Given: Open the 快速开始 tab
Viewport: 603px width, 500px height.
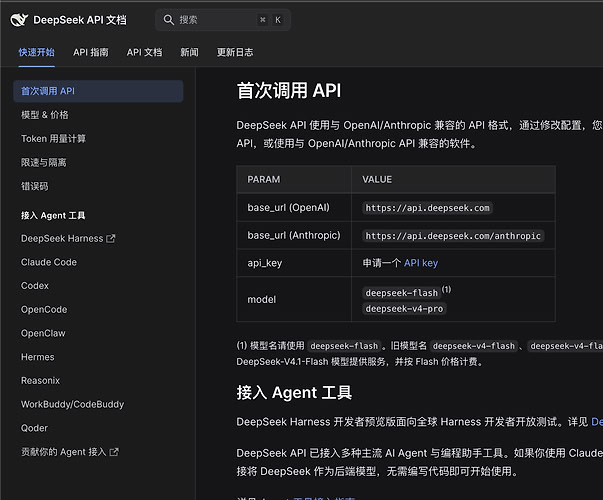Looking at the screenshot, I should tap(37, 52).
